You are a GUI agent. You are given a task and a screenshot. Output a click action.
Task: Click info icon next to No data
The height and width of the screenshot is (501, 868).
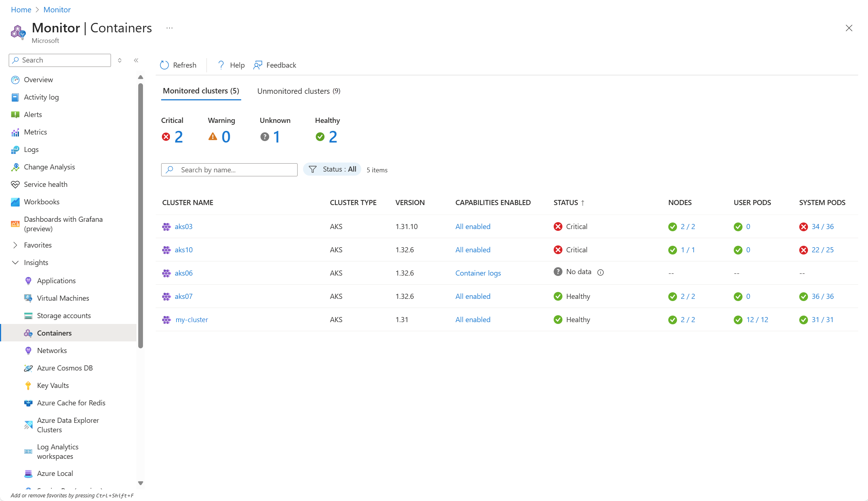point(601,272)
